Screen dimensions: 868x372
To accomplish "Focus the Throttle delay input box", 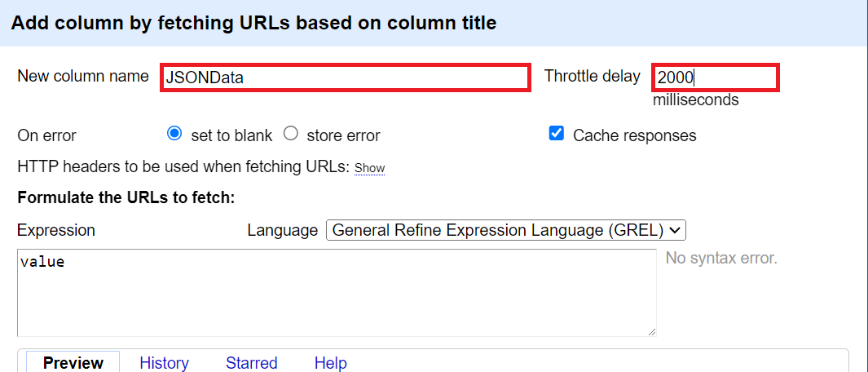I will click(x=715, y=78).
